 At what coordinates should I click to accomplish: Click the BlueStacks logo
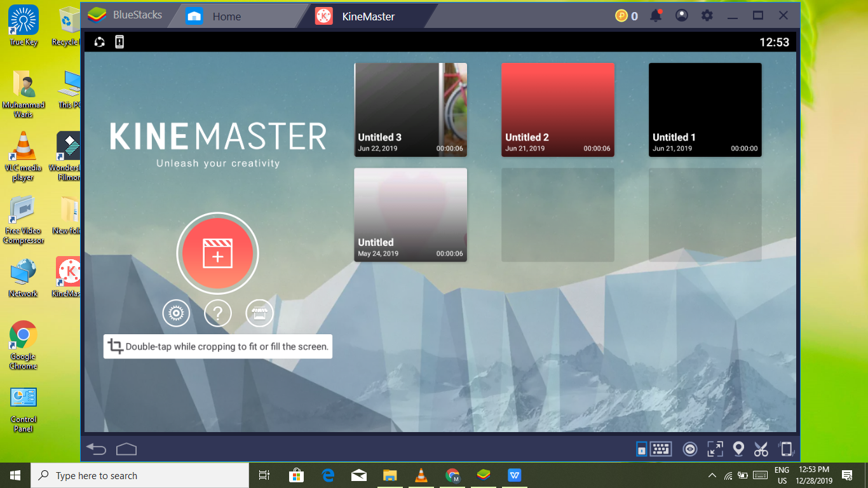coord(97,15)
